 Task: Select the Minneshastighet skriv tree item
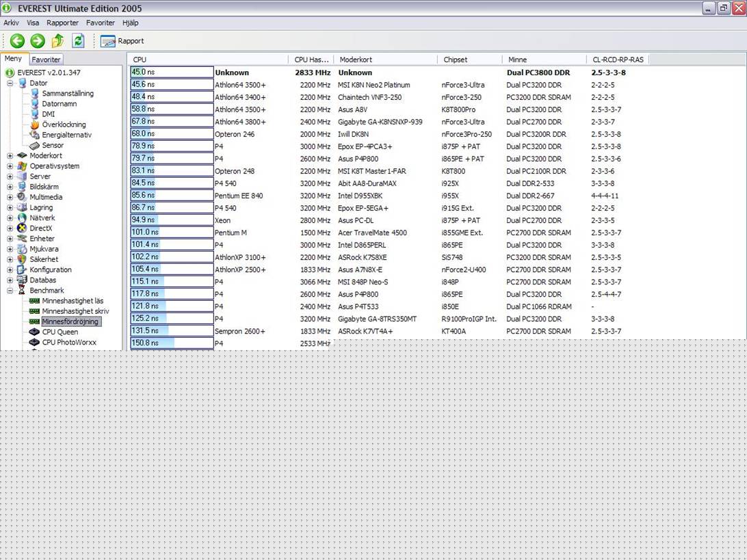click(x=76, y=311)
